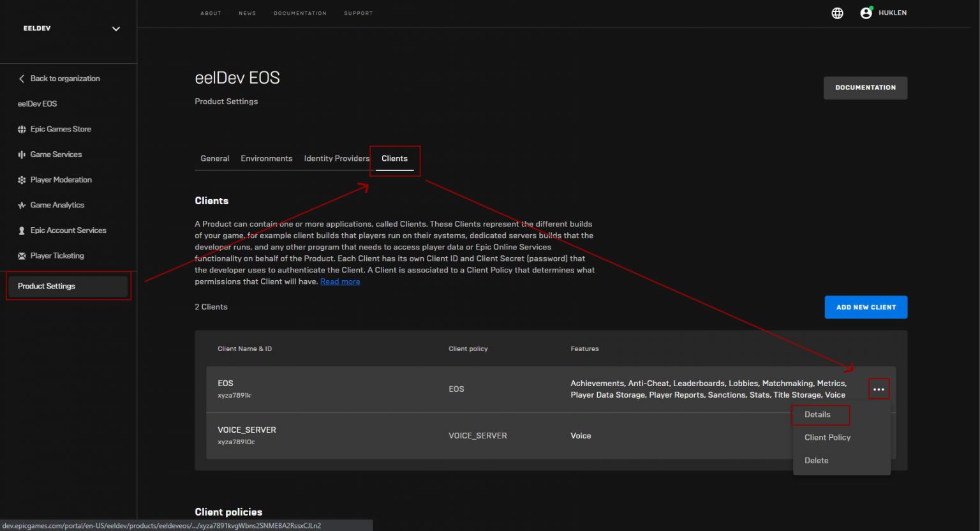Screen dimensions: 980x531
Task: Click the Client policy column header
Action: 468,349
